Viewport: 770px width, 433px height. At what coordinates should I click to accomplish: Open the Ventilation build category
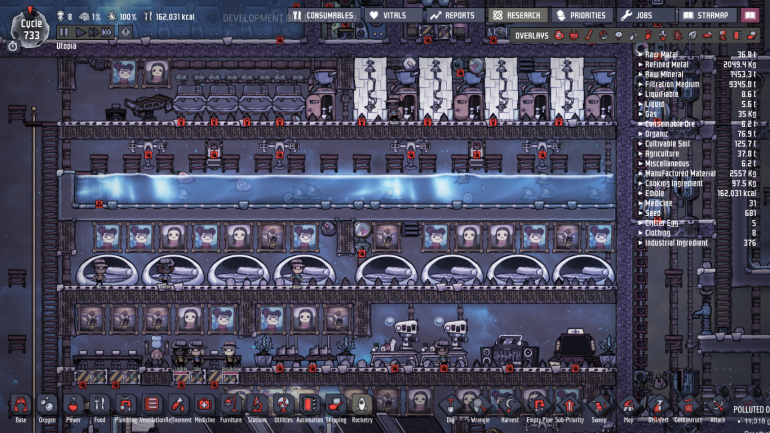[152, 406]
